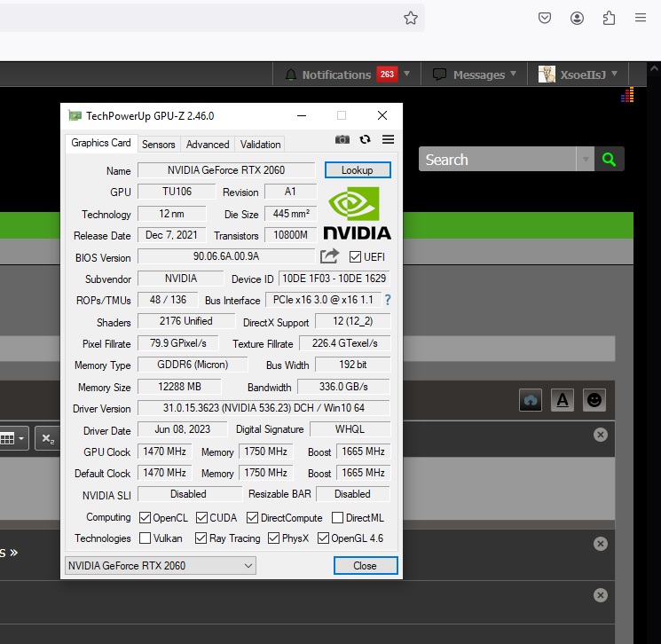Toggle the Ray Tracing checkbox
The height and width of the screenshot is (644, 661).
201,538
